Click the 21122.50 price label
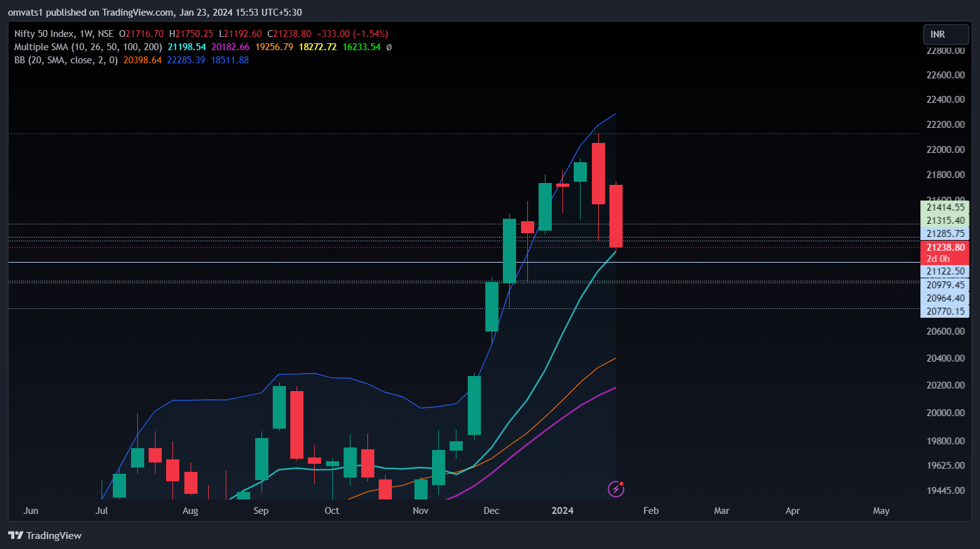The height and width of the screenshot is (549, 980). (x=945, y=271)
